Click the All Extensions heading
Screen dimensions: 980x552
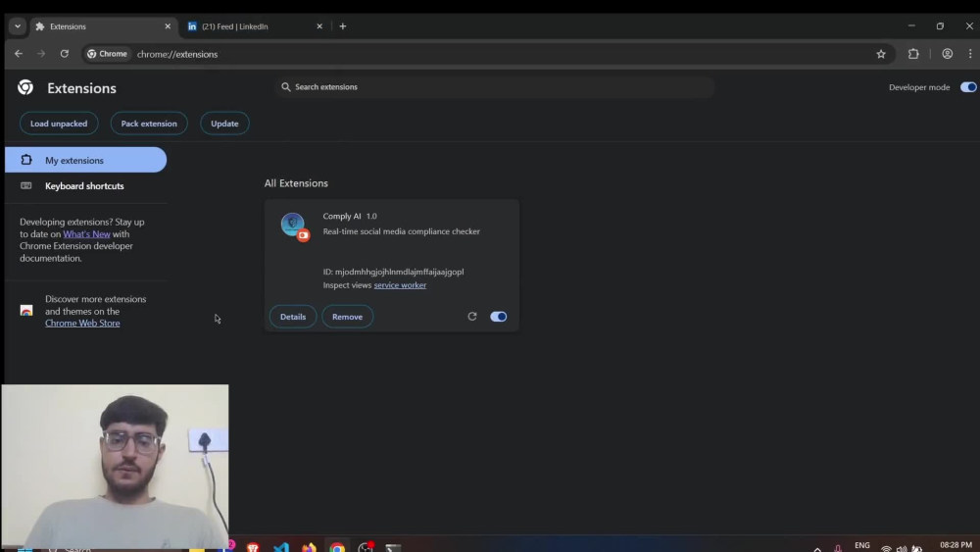[296, 183]
